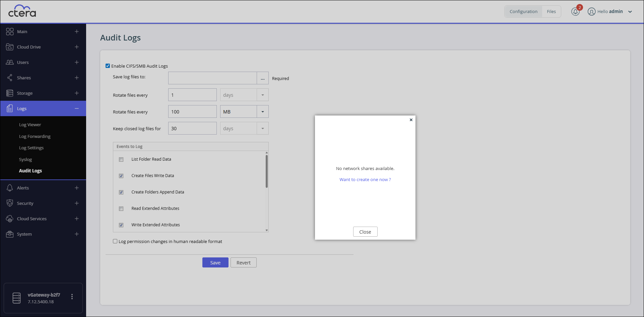This screenshot has height=317, width=644.
Task: Open the admin account dropdown chevron
Action: pos(630,12)
